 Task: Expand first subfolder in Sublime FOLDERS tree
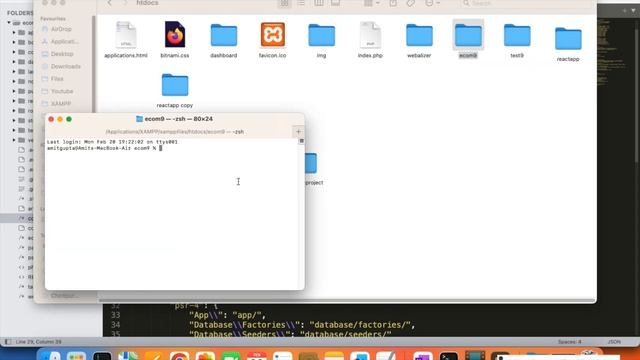pos(14,32)
